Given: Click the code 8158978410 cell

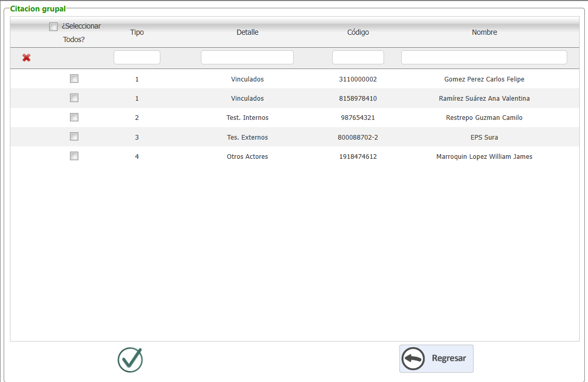Looking at the screenshot, I should (x=358, y=98).
